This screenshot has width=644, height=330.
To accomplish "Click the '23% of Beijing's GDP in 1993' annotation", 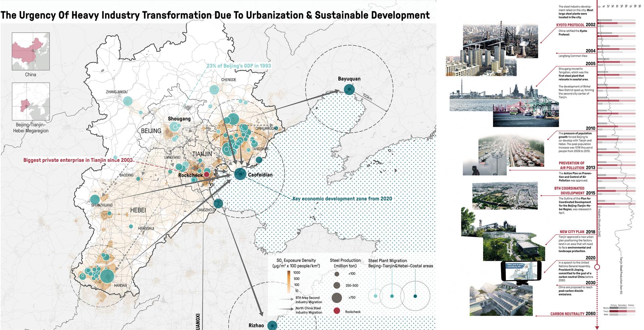I will [x=238, y=66].
